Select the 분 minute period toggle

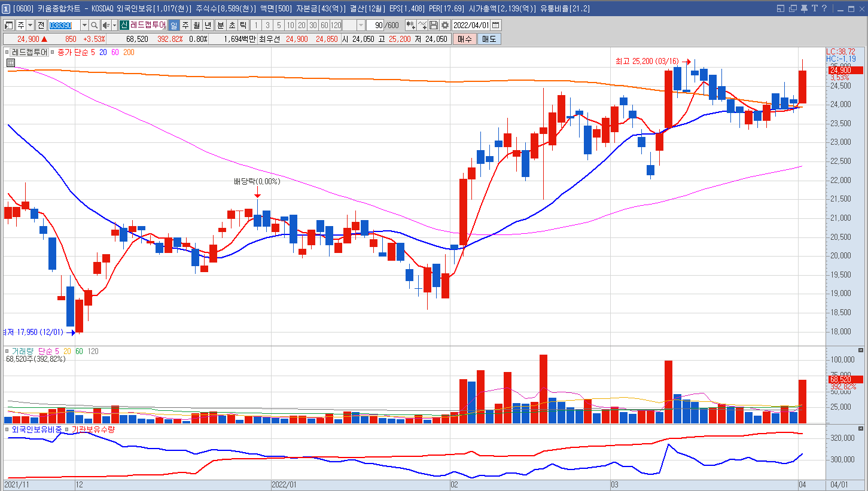(x=220, y=25)
